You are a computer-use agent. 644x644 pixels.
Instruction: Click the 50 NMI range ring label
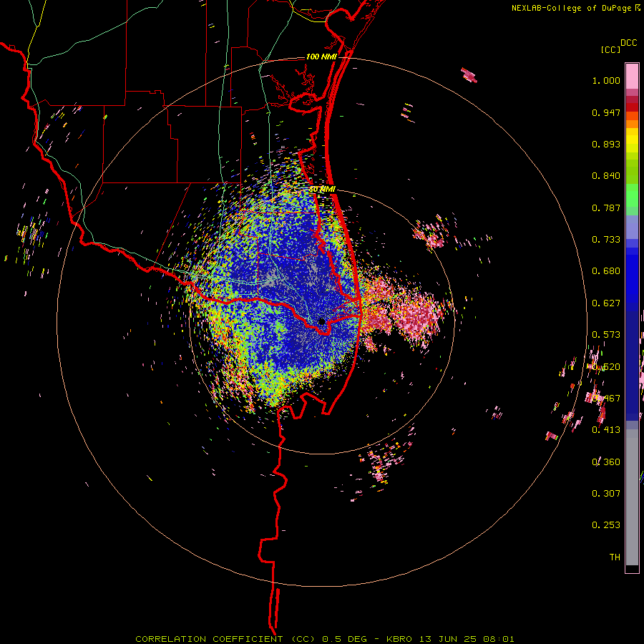[322, 189]
